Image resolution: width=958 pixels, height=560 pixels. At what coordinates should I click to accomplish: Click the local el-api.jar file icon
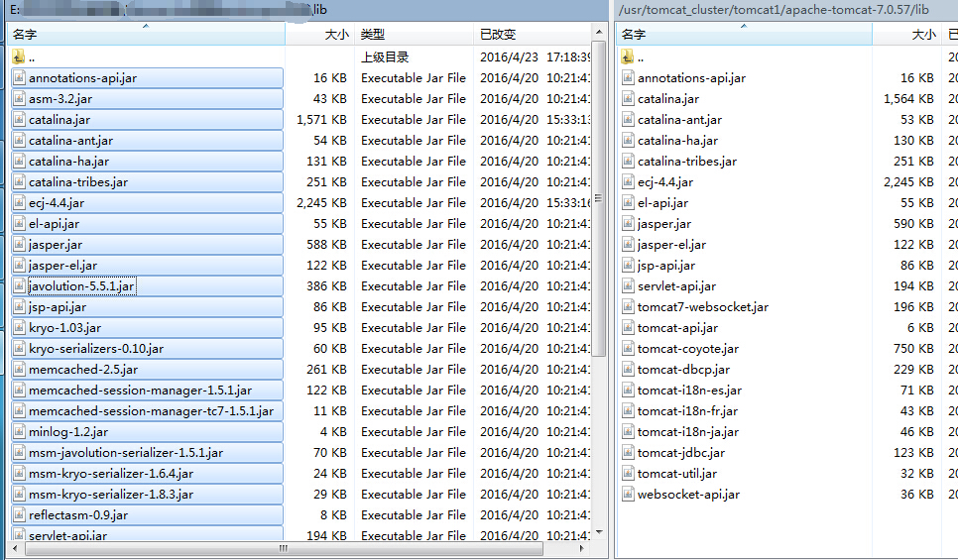pyautogui.click(x=20, y=224)
